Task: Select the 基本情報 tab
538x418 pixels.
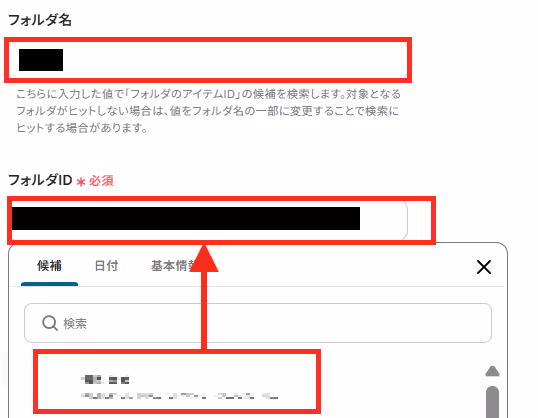Action: pos(173,266)
